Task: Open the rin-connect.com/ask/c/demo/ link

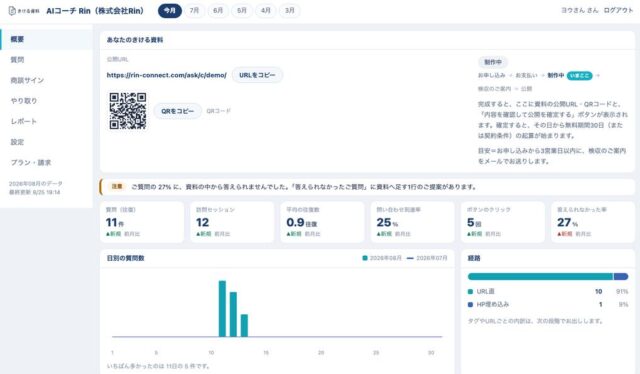Action: (x=167, y=75)
